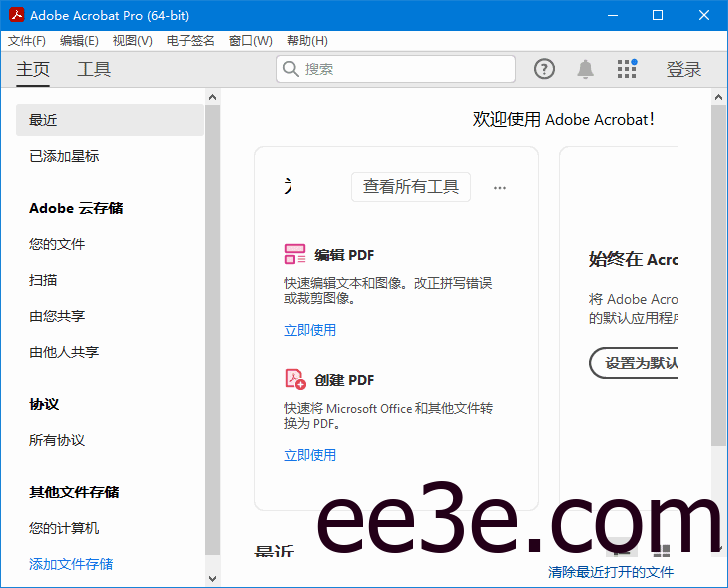The image size is (728, 588).
Task: Click the 设置为默认 button
Action: pos(634,363)
